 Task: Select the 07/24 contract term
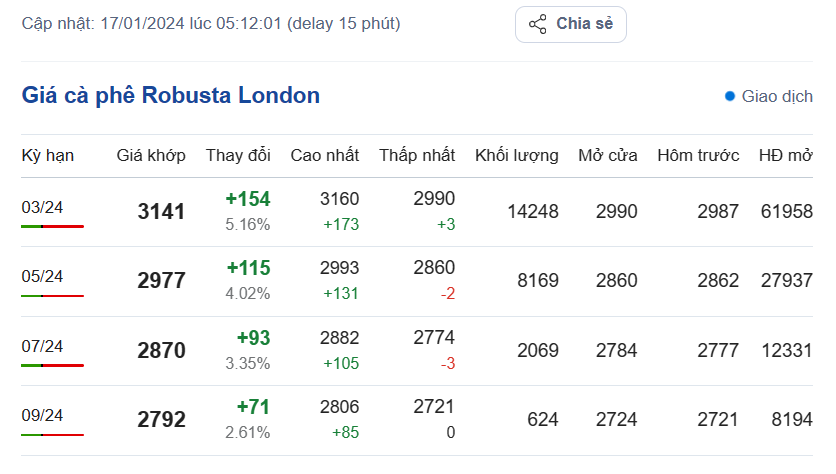(42, 346)
